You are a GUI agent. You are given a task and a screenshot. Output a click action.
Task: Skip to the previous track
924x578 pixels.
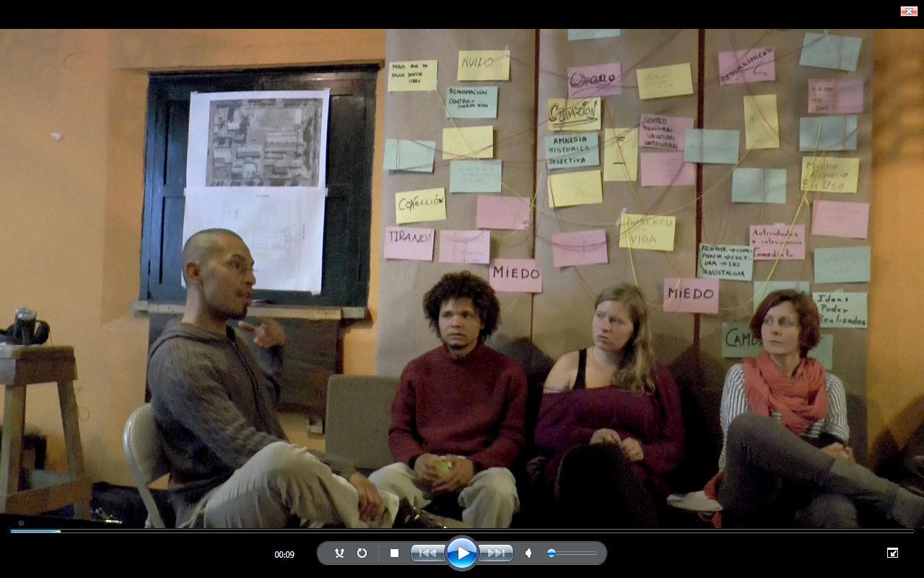click(428, 553)
